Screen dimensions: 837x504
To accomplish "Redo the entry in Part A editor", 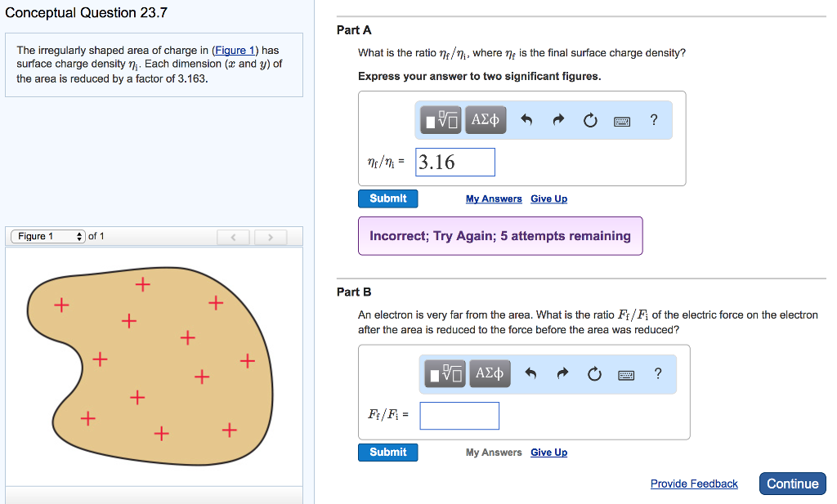I will [560, 119].
